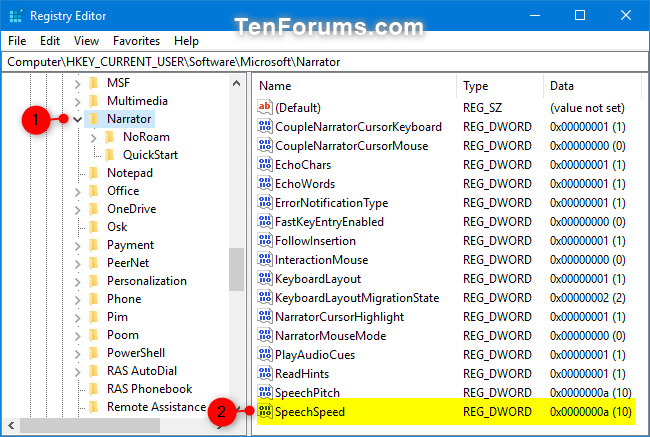Click the tree pane scroll up arrow
Image resolution: width=650 pixels, height=437 pixels.
pyautogui.click(x=236, y=83)
